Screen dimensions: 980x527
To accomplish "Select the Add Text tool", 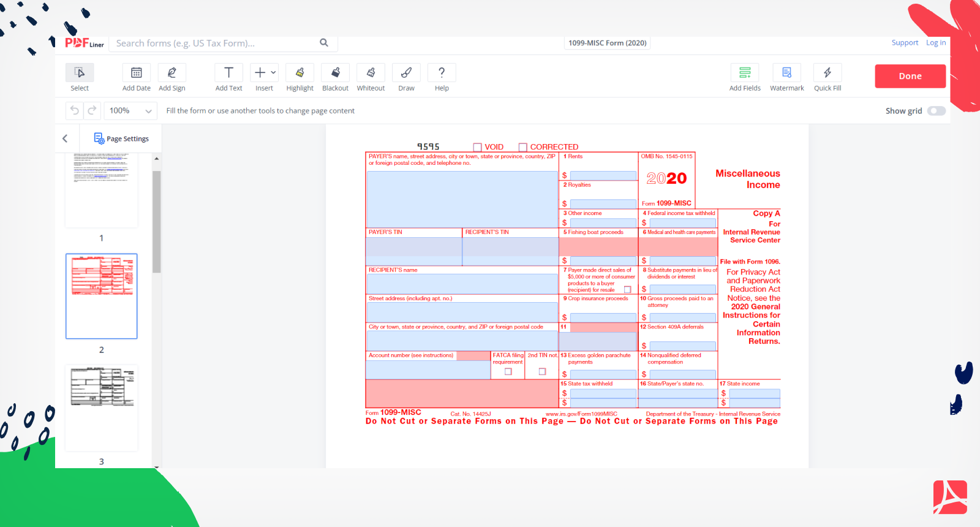I will pyautogui.click(x=228, y=73).
